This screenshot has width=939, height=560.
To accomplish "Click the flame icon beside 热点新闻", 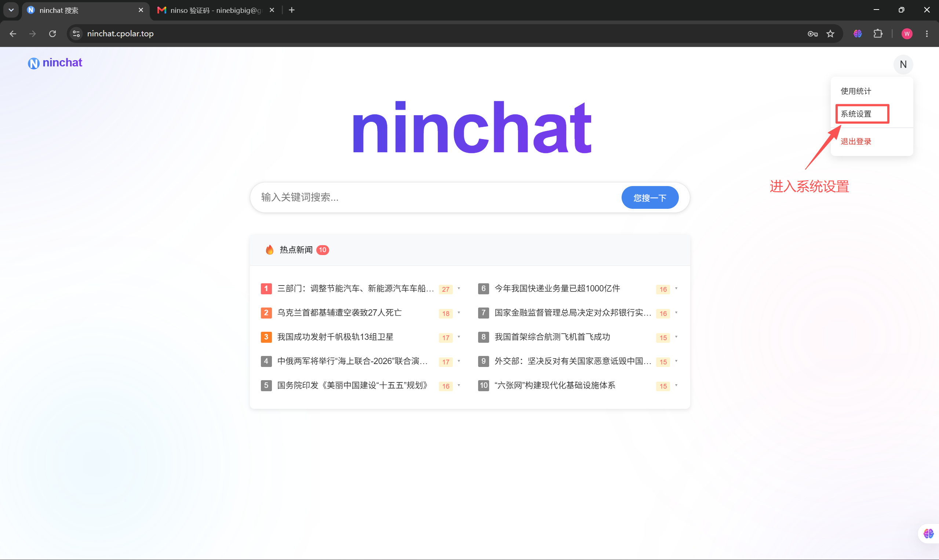I will 269,250.
